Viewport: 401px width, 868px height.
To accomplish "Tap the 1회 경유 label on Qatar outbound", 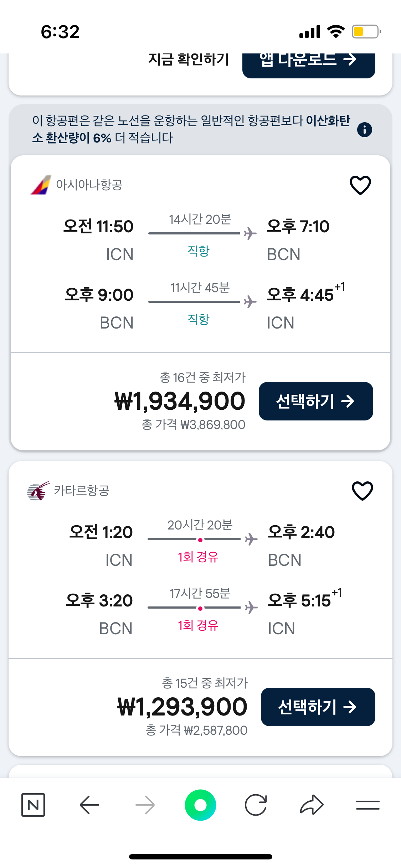I will 198,557.
